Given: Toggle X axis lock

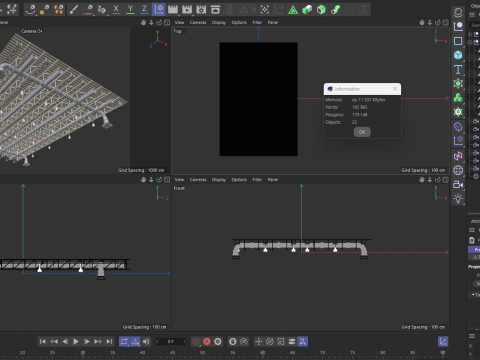Looking at the screenshot, I should 116,9.
